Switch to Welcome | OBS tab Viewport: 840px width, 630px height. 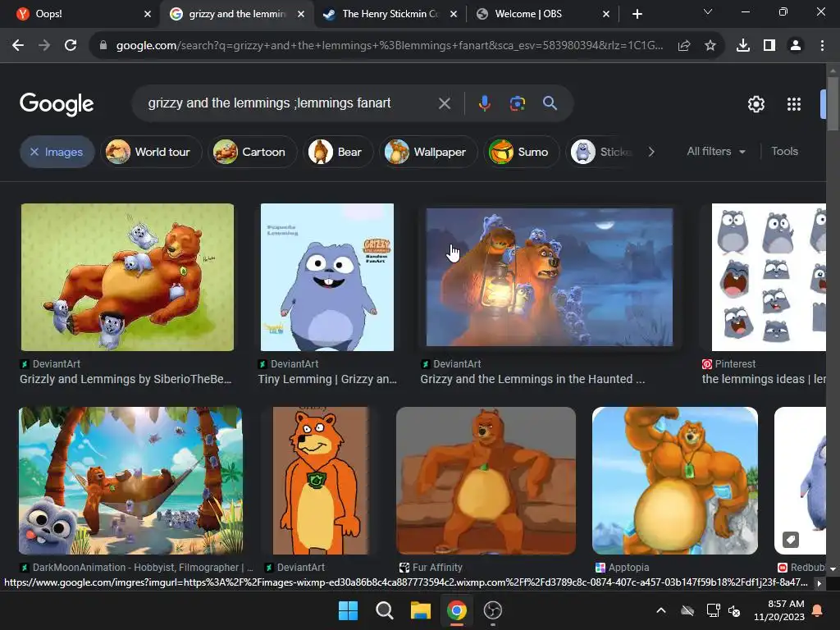(542, 14)
